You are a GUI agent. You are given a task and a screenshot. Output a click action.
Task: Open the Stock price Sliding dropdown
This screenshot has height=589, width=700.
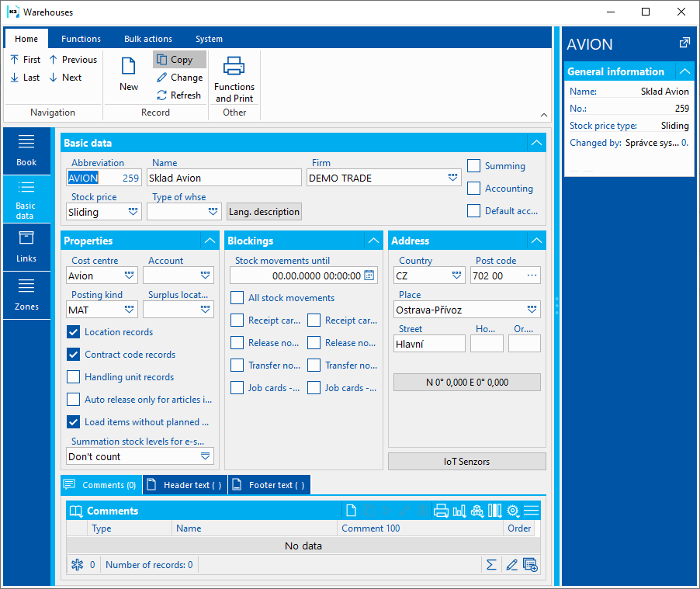pos(133,212)
